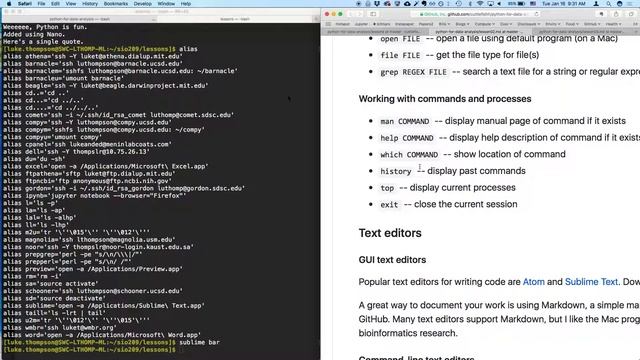Open the Sublime Text link
Image resolution: width=640 pixels, height=360 pixels.
591,282
